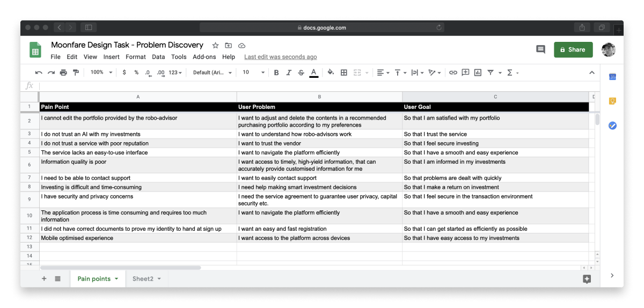
Task: Open the Help menu
Action: click(229, 57)
